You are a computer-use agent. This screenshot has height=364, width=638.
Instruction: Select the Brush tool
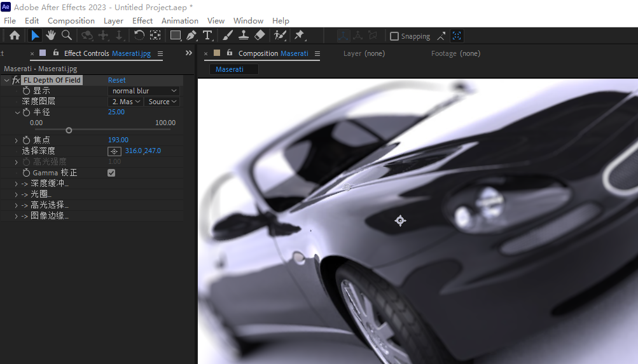(228, 36)
